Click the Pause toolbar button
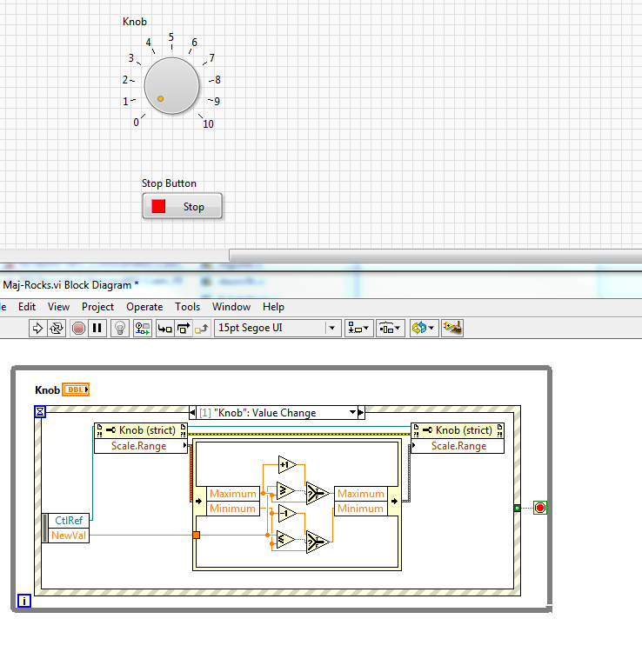 tap(97, 328)
